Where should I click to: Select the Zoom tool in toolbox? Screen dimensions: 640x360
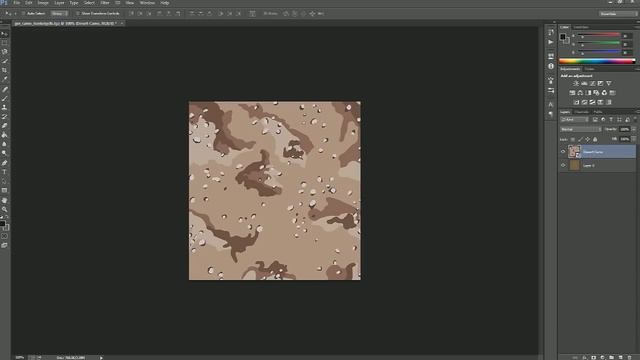(x=4, y=209)
